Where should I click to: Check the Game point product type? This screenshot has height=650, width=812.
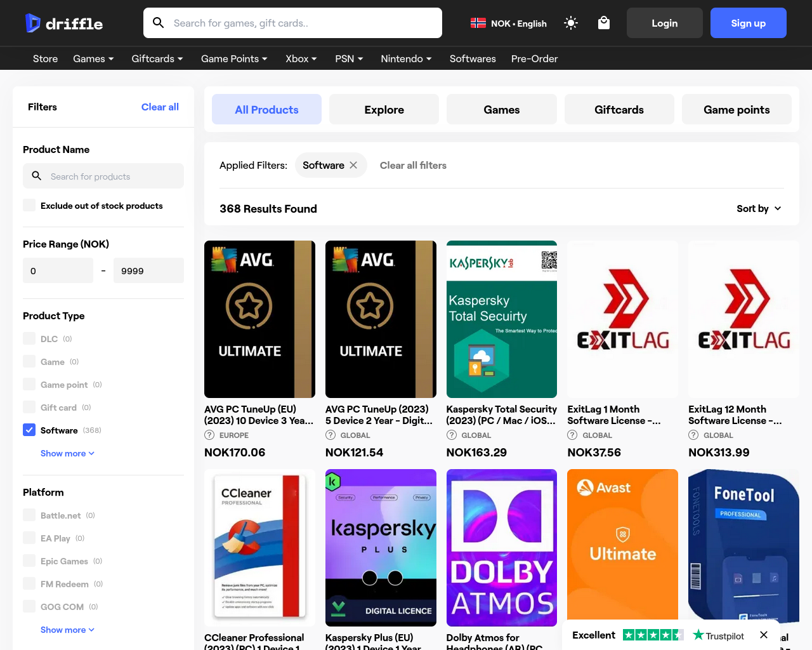click(29, 384)
